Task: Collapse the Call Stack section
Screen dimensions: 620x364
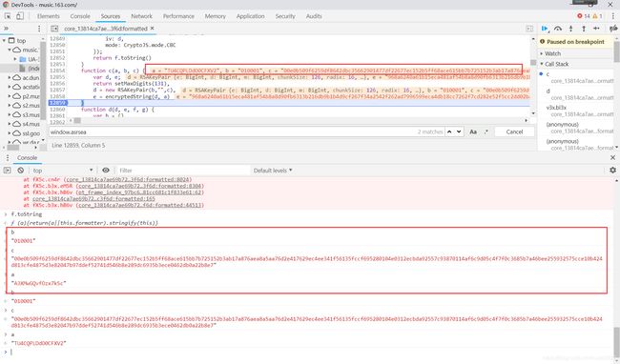Action: (x=557, y=64)
